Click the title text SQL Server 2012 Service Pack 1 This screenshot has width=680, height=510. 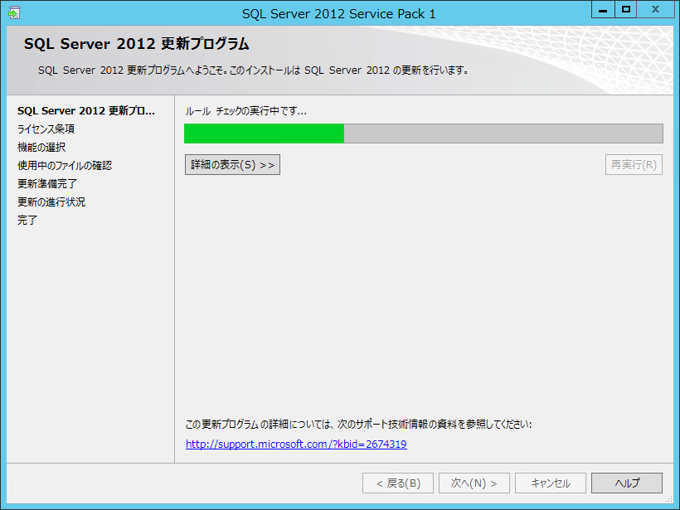(x=339, y=14)
